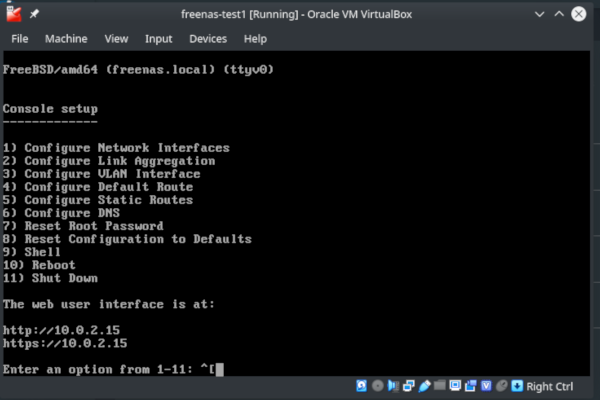
Task: Open the shared folders status icon
Action: pyautogui.click(x=440, y=385)
